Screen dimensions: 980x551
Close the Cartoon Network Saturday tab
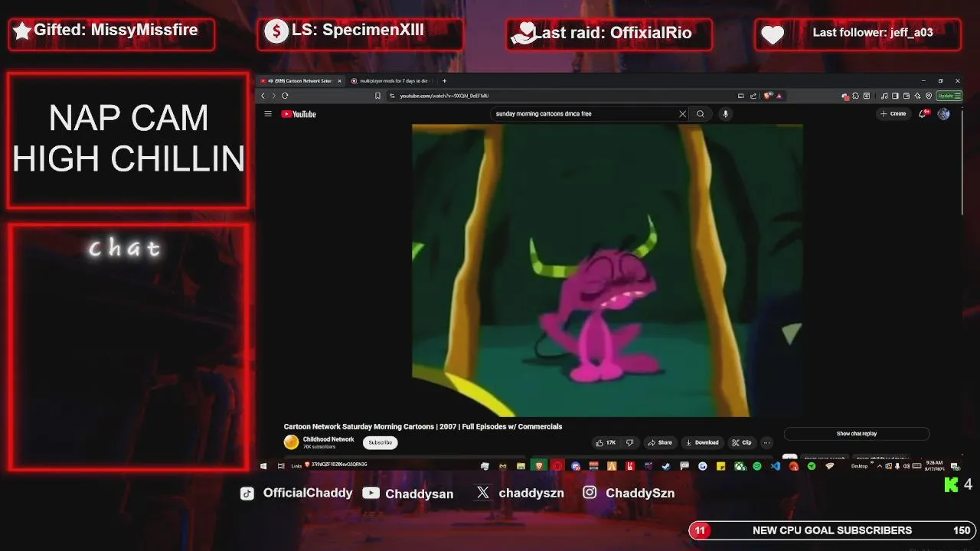[339, 80]
